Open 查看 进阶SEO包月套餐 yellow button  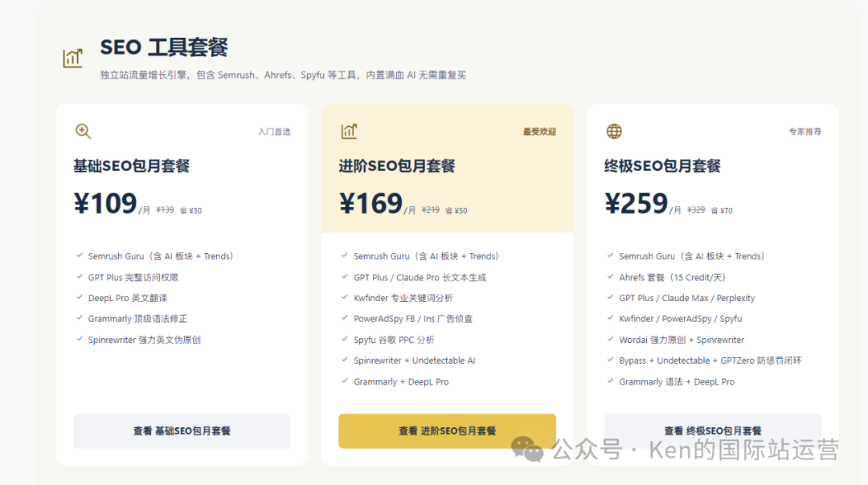(448, 431)
